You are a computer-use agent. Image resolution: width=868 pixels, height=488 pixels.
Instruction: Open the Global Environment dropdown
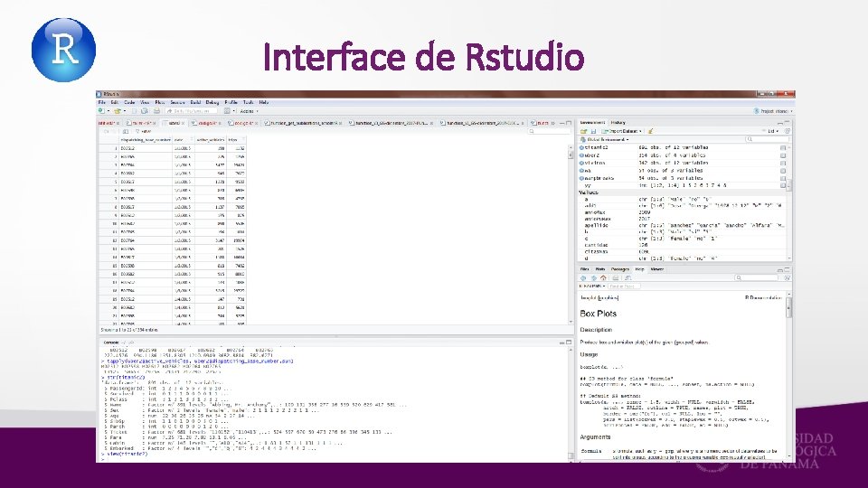(605, 139)
